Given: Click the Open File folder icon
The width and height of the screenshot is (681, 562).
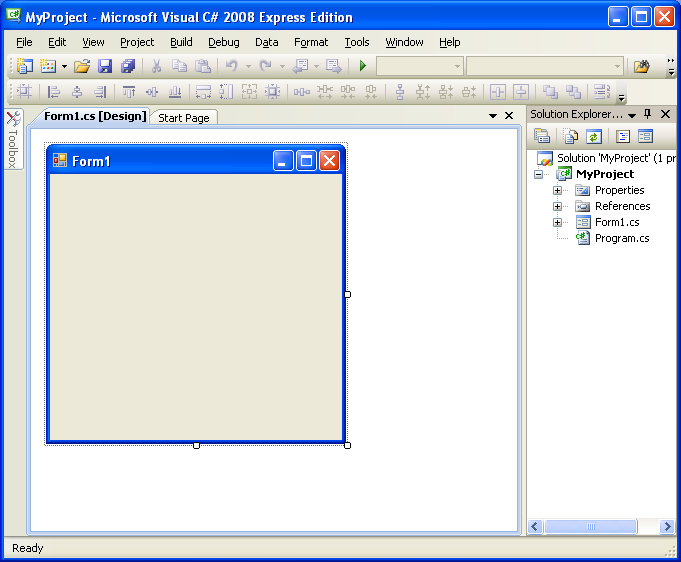Looking at the screenshot, I should pyautogui.click(x=82, y=66).
